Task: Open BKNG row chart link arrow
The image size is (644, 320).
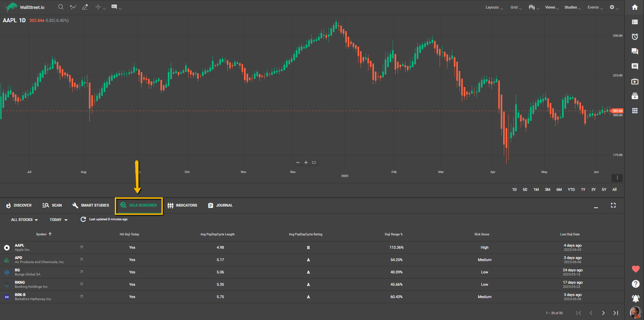Action: click(x=81, y=284)
